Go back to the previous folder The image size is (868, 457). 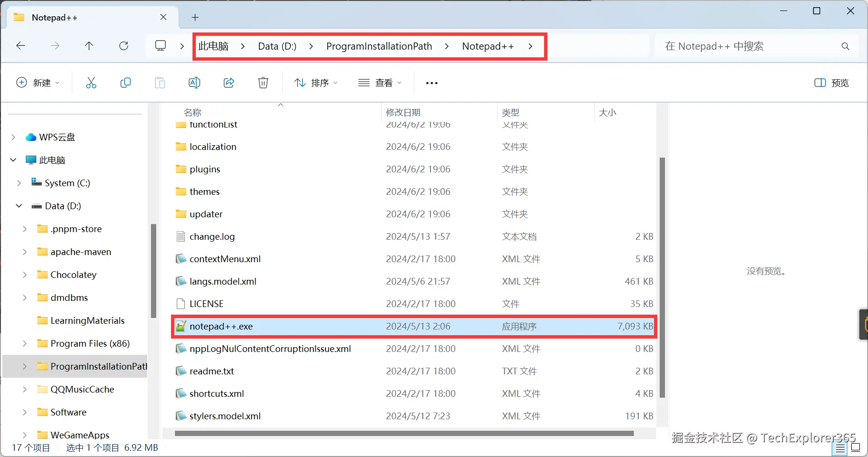[21, 46]
